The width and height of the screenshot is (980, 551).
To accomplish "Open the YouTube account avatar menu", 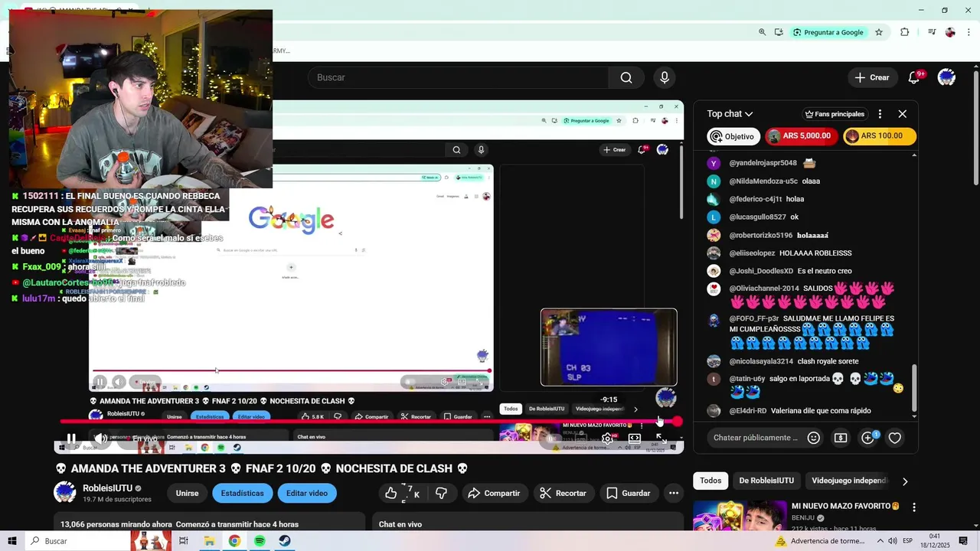I will (946, 77).
